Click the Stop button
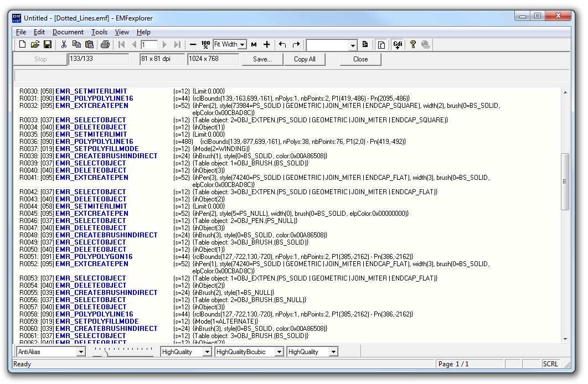Viewport: 588px width, 384px height. click(x=40, y=59)
